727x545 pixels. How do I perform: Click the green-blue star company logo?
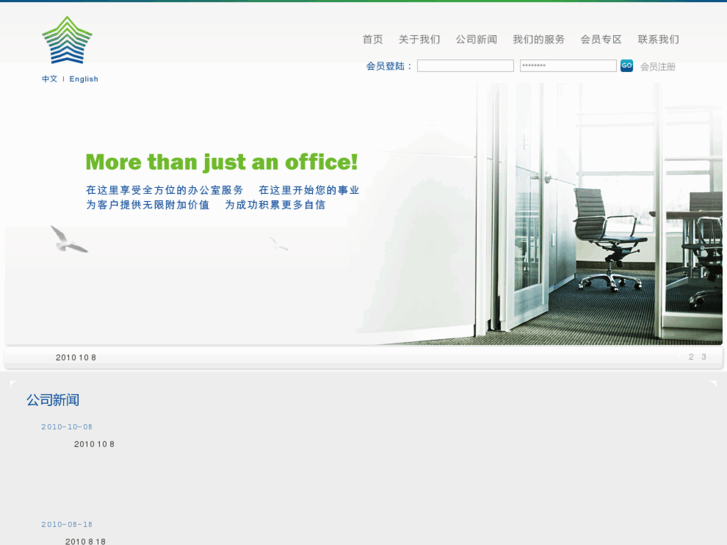(67, 40)
